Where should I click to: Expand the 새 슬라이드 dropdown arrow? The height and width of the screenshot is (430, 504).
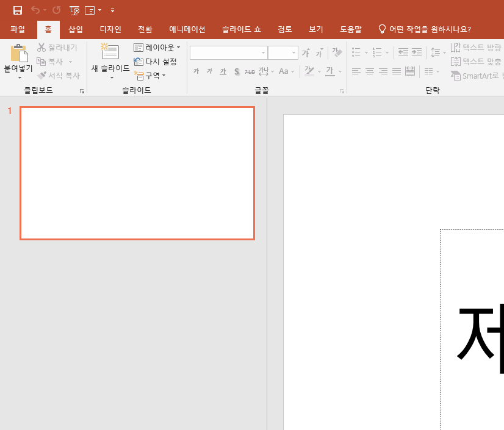click(x=112, y=78)
